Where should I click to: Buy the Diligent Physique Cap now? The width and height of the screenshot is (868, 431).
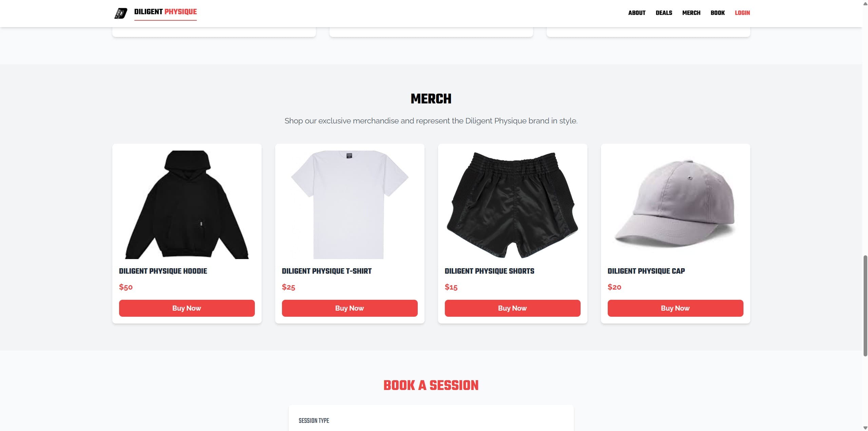coord(675,308)
